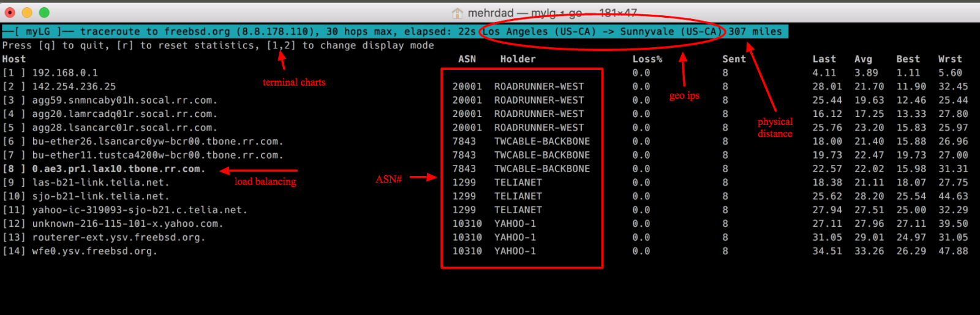Click the green zoom window button
The width and height of the screenshot is (980, 315).
click(44, 12)
